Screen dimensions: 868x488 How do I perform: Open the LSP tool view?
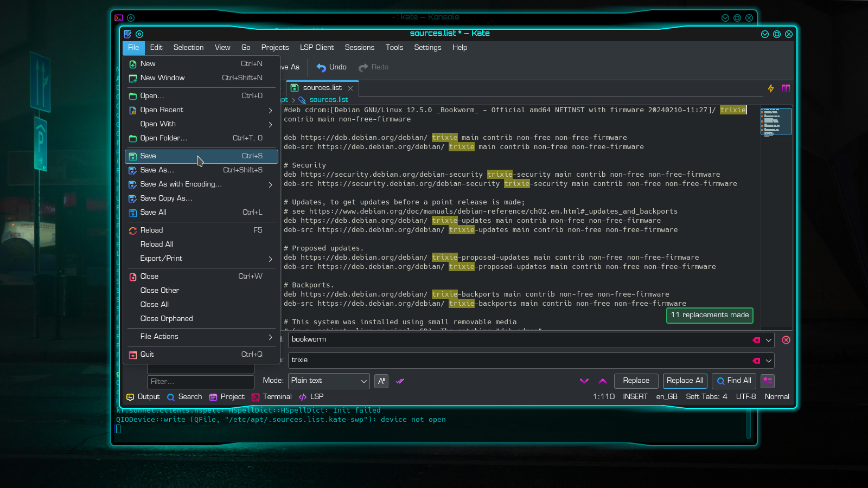coord(311,397)
